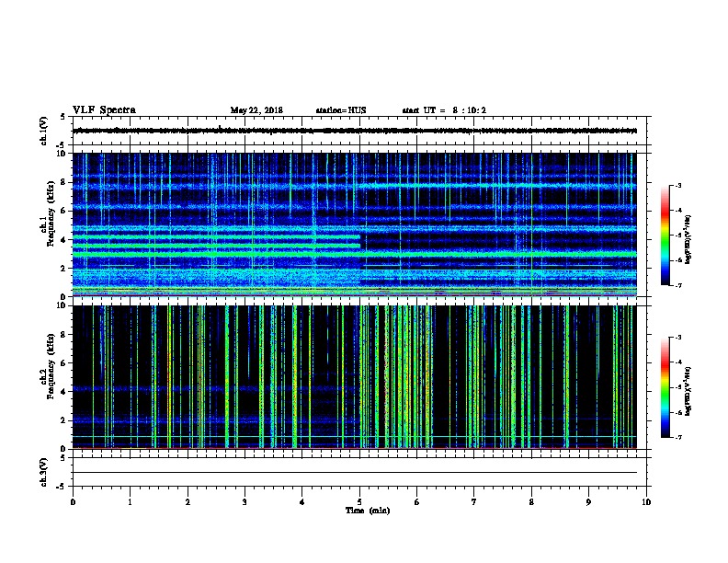Click the ch.2 "Frequency (kHz)" axis label
This screenshot has height=563, width=728.
(51, 366)
